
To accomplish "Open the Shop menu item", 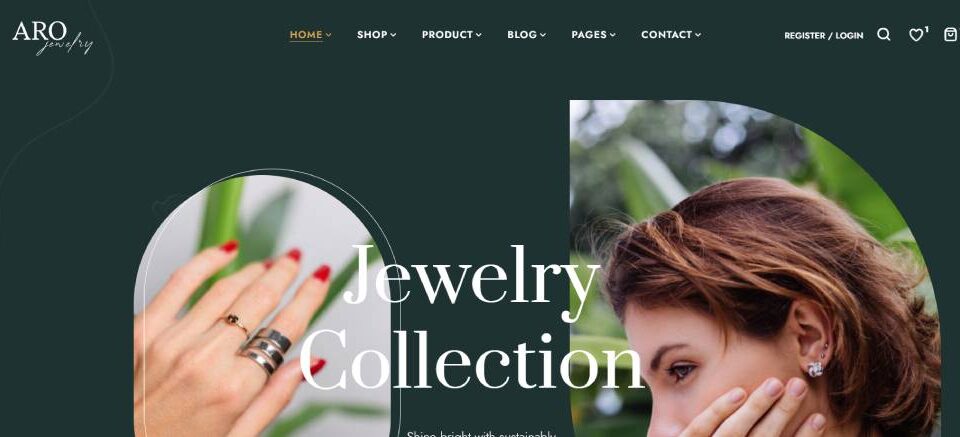I will [x=372, y=35].
